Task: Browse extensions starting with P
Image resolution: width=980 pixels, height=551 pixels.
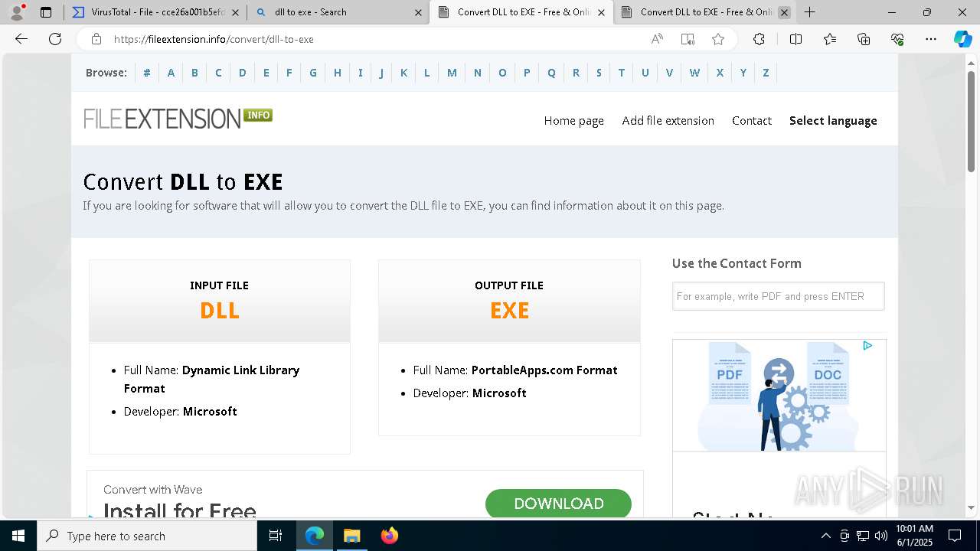Action: [x=527, y=73]
